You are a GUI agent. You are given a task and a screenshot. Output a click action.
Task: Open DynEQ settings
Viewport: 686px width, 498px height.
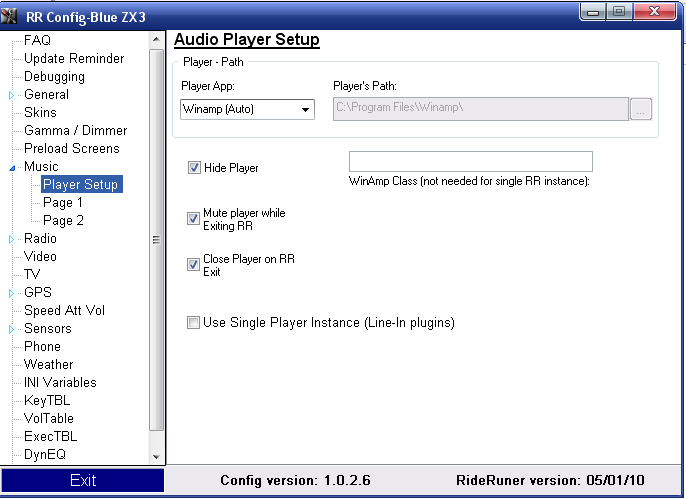coord(45,454)
